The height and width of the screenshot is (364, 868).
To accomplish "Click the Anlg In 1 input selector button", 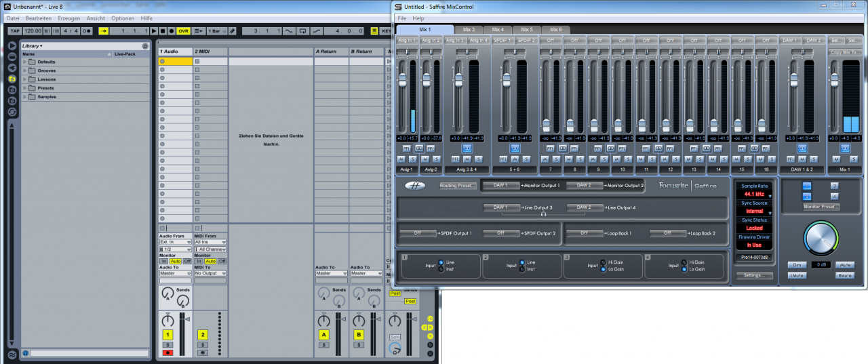I will coord(407,41).
